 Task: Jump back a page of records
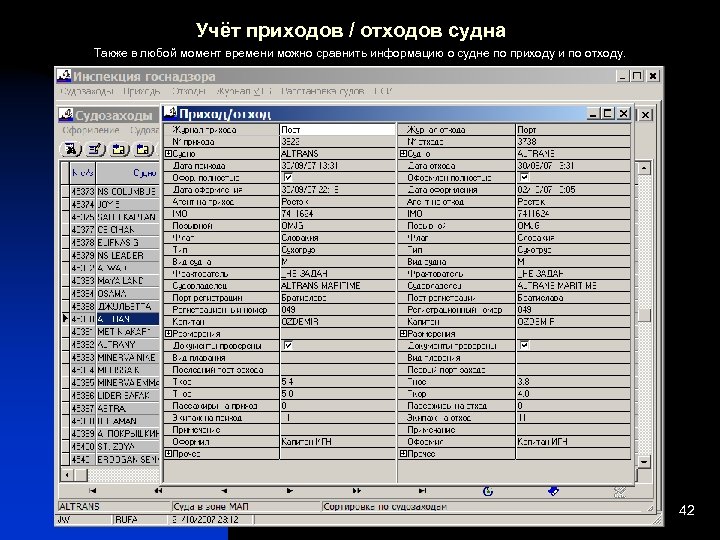click(158, 491)
